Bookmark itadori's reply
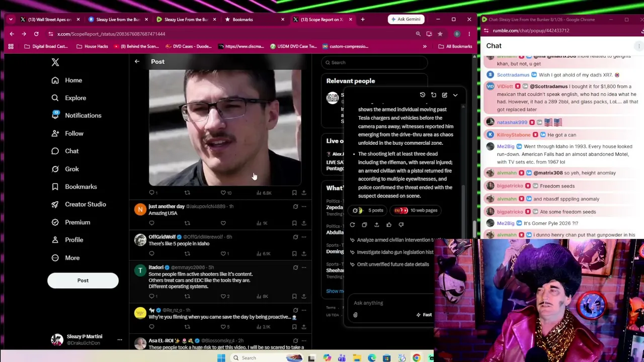 point(294,296)
